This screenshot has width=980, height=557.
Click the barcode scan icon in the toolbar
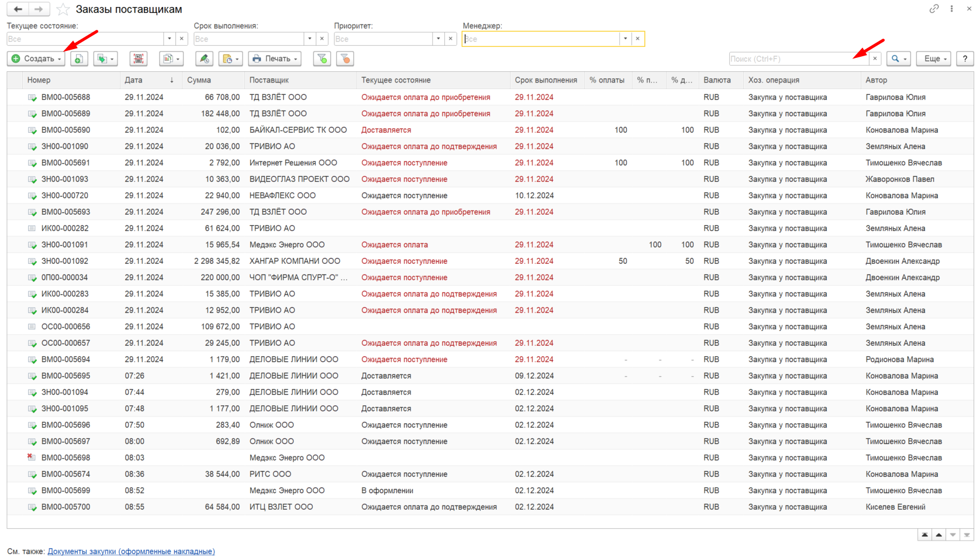(139, 59)
